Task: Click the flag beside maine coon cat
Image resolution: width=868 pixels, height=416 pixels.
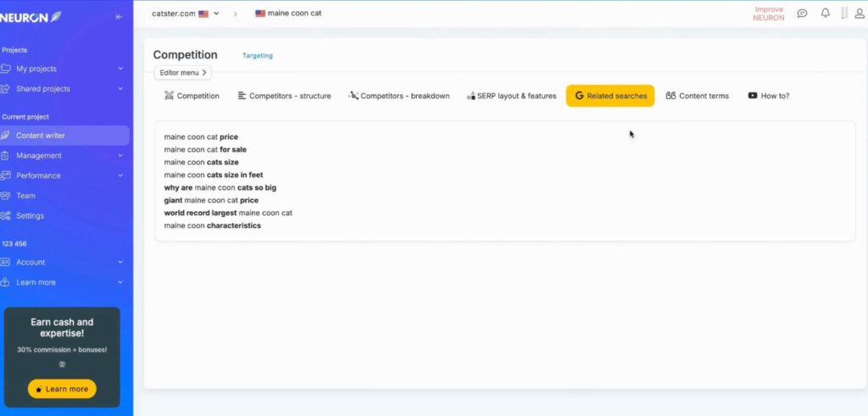Action: tap(260, 14)
